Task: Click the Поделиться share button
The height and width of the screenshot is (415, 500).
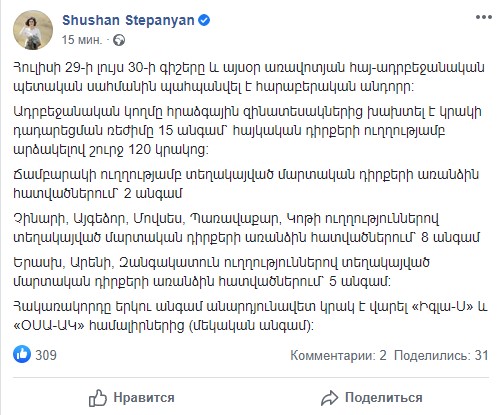Action: 372,398
